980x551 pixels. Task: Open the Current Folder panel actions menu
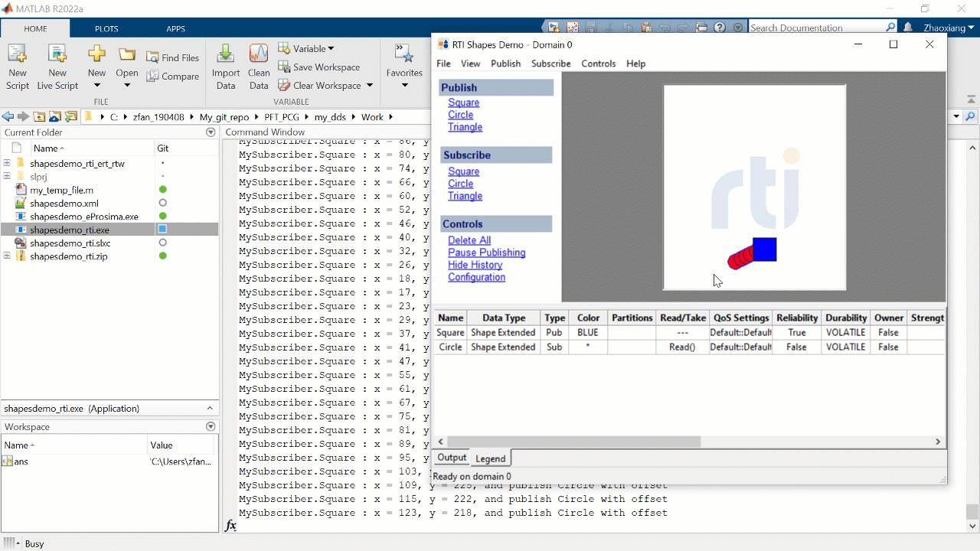(211, 132)
